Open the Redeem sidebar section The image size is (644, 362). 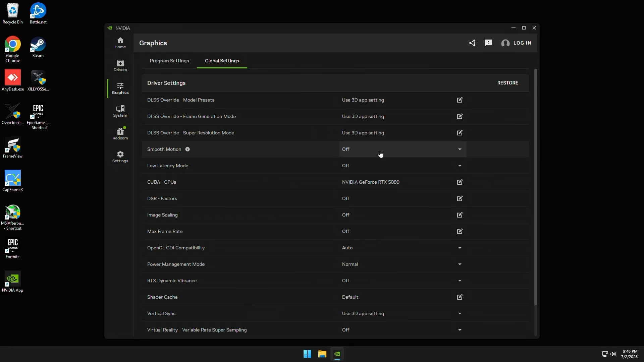click(x=120, y=134)
